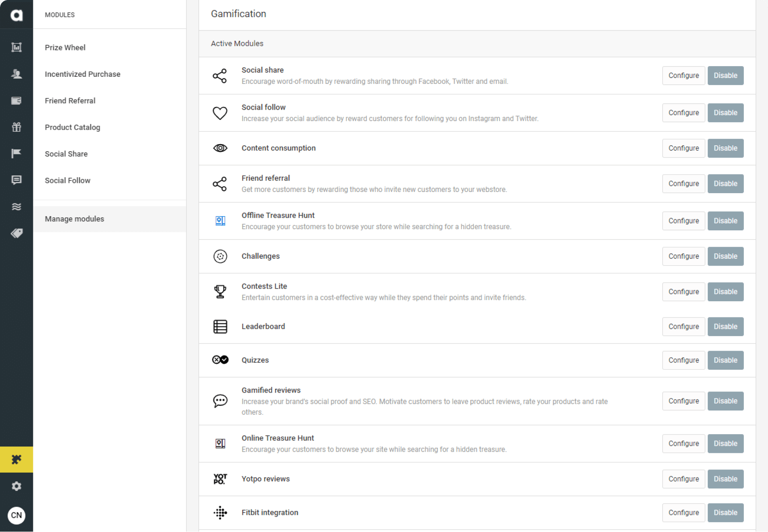Disable the Social follow module

tap(725, 112)
